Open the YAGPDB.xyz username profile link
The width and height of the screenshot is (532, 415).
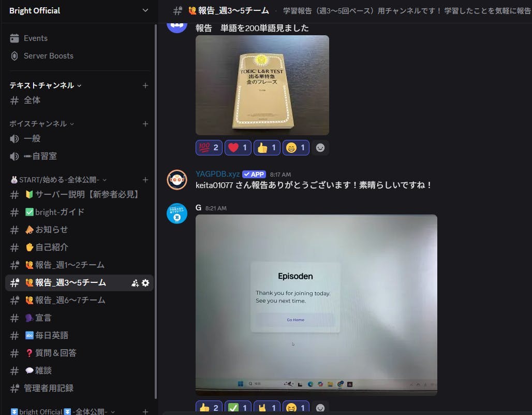coord(217,174)
